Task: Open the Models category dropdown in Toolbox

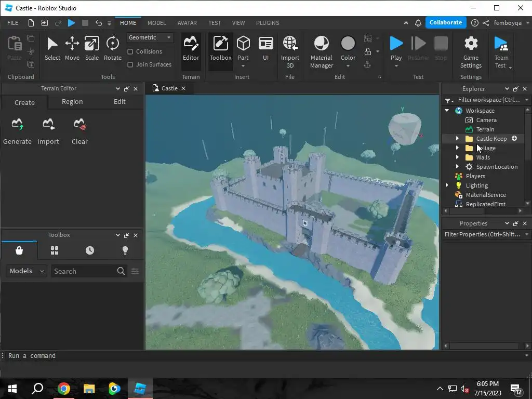Action: [x=26, y=271]
